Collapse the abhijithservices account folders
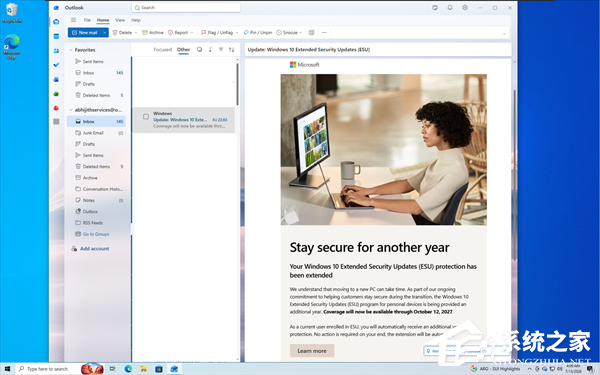The height and width of the screenshot is (375, 600). [71, 110]
